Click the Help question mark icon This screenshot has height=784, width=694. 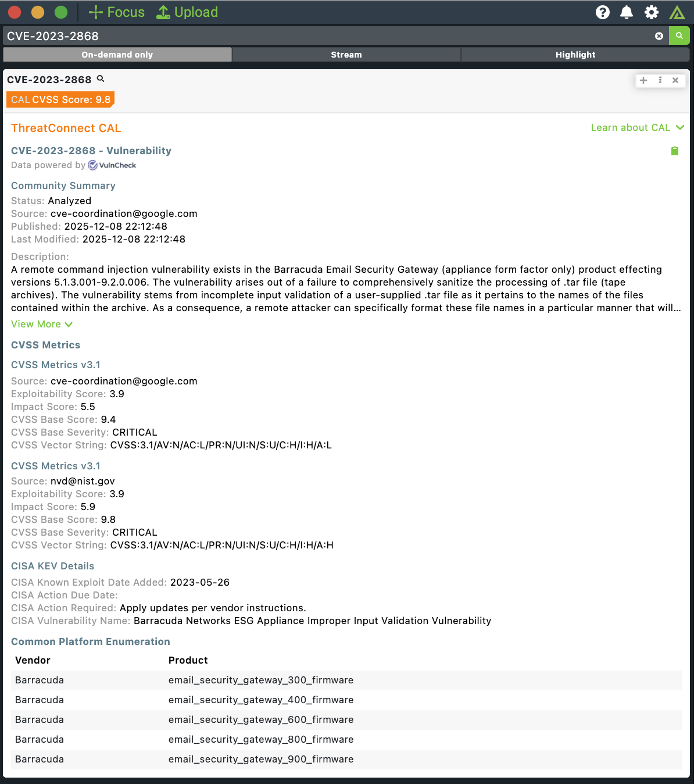coord(603,12)
